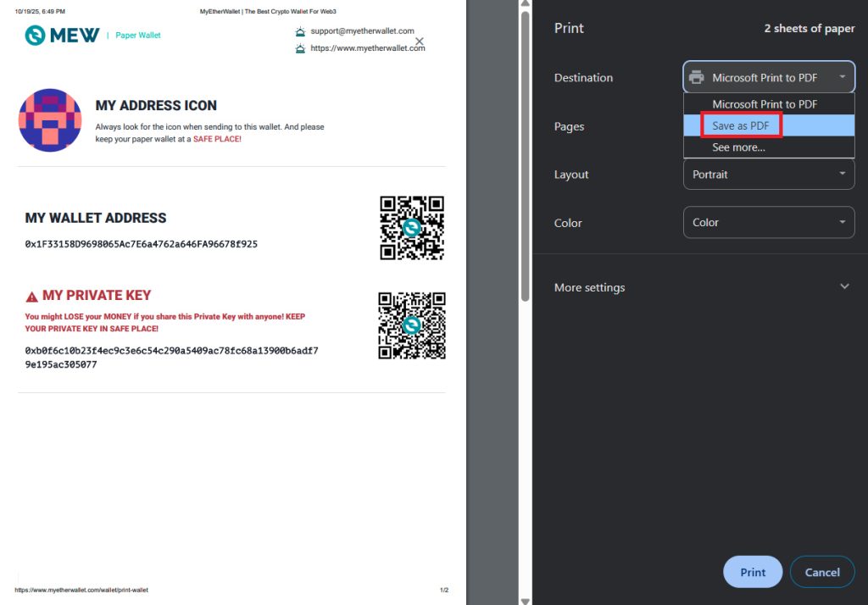868x605 pixels.
Task: Click the bell icon beside support email
Action: 300,32
